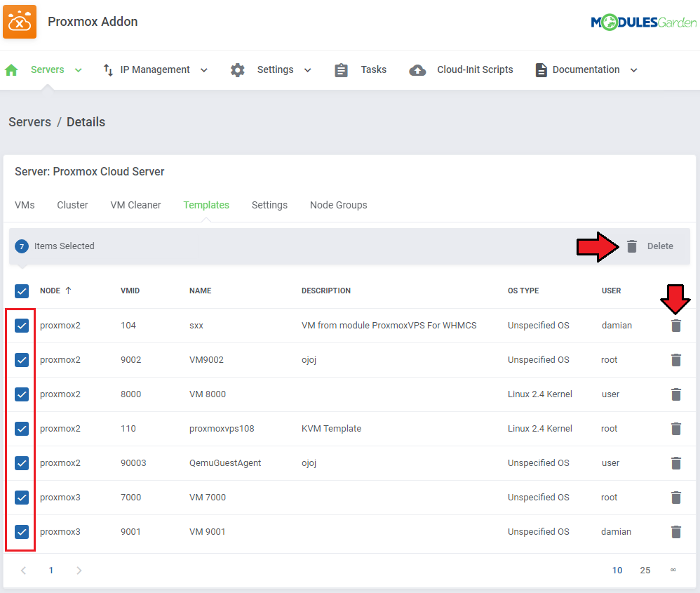This screenshot has height=593, width=700.
Task: Switch to the VM Cleaner tab
Action: pos(135,205)
